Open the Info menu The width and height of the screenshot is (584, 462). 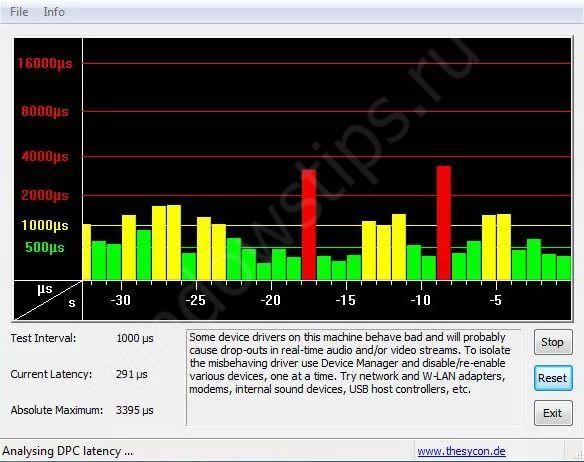click(x=54, y=12)
